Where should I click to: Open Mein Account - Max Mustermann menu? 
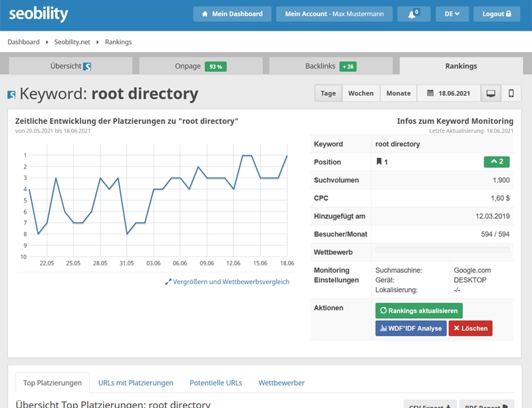click(x=334, y=14)
